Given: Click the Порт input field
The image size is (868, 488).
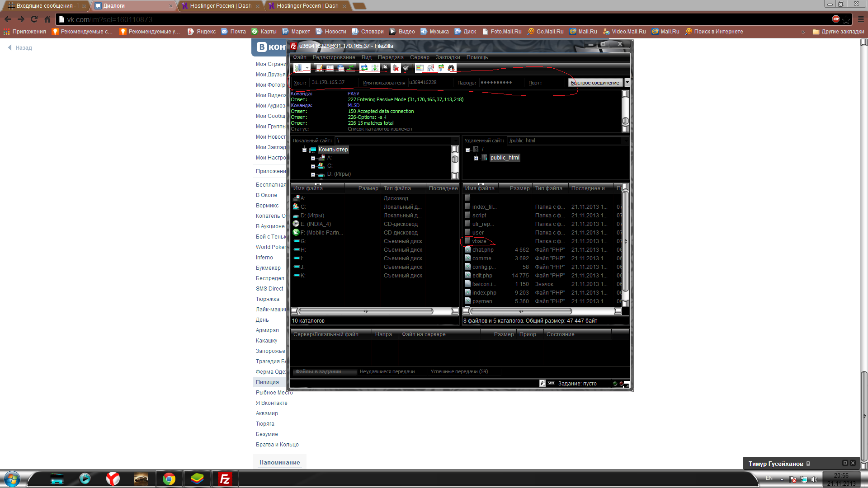Looking at the screenshot, I should (x=554, y=82).
